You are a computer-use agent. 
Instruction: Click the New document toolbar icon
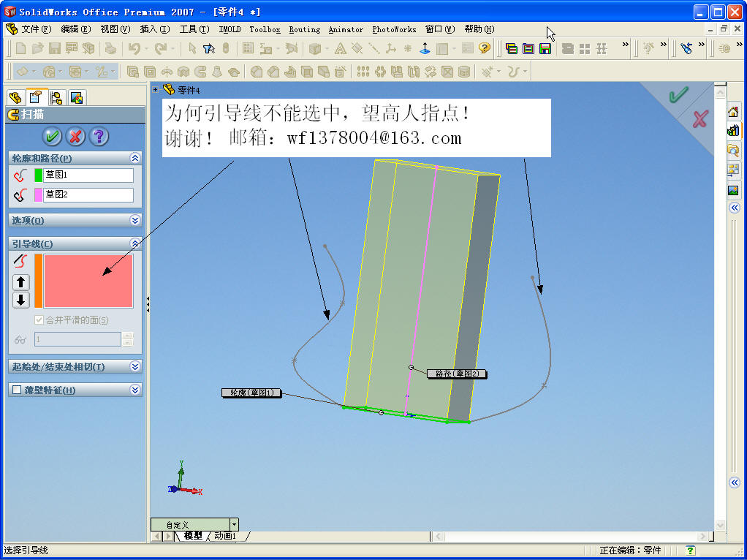pos(21,48)
